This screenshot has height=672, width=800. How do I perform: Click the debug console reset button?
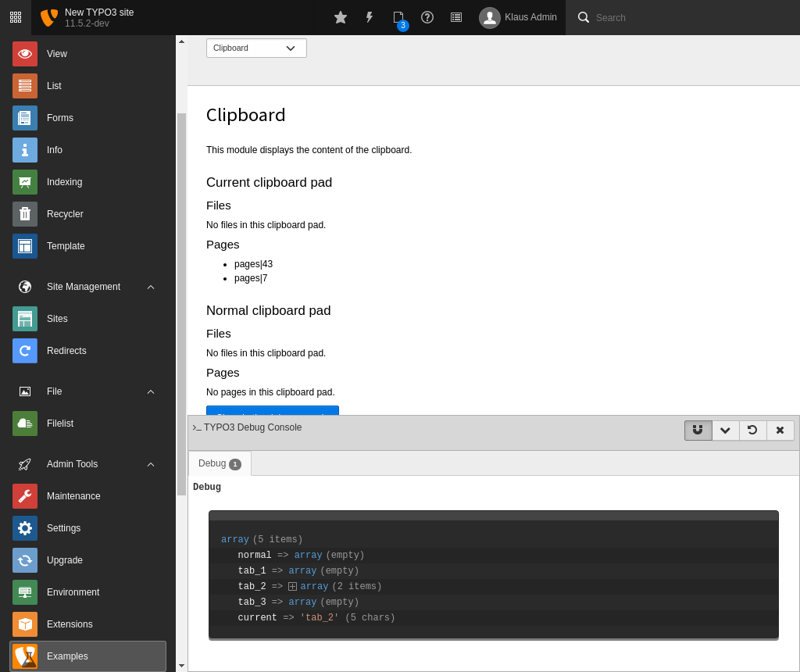click(x=752, y=431)
